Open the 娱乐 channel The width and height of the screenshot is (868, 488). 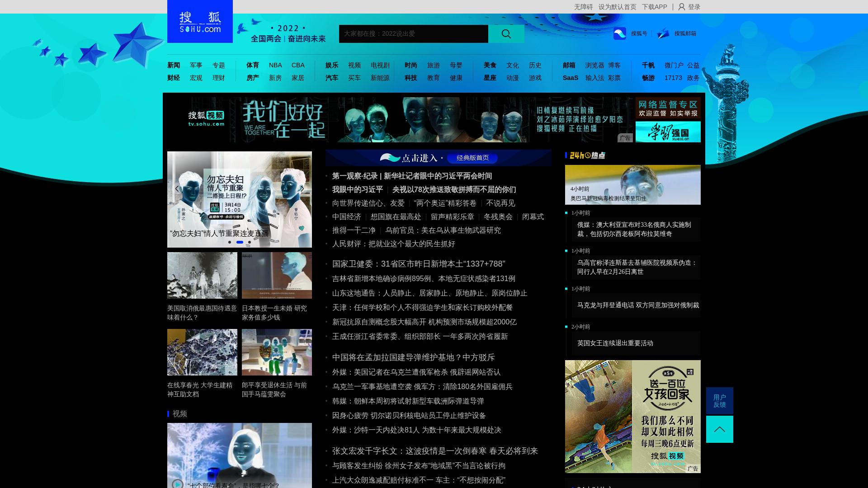(x=332, y=65)
